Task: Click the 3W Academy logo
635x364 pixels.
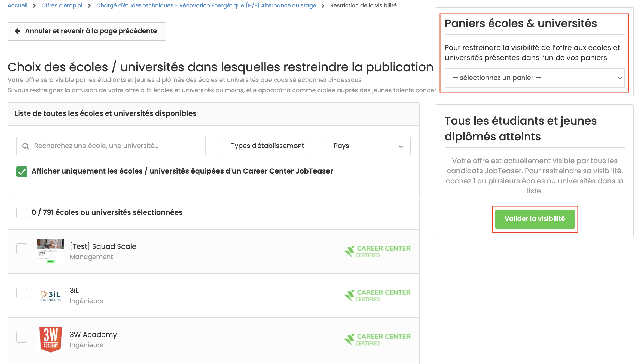Action: coord(51,340)
